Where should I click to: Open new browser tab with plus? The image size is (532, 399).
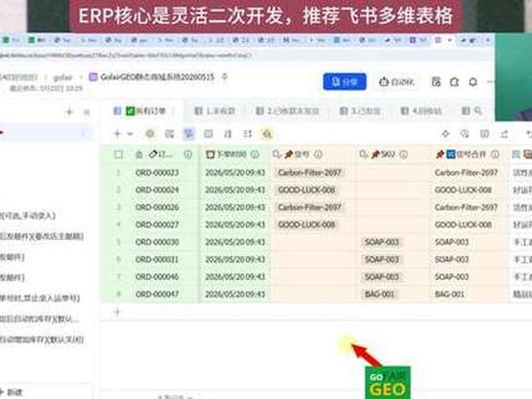487,40
